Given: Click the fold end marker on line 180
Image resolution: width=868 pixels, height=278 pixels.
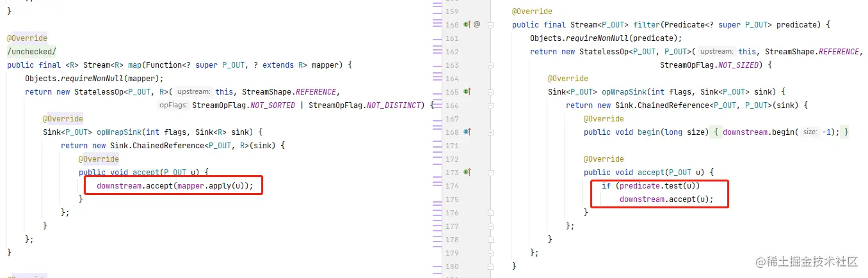Looking at the screenshot, I should (x=491, y=266).
